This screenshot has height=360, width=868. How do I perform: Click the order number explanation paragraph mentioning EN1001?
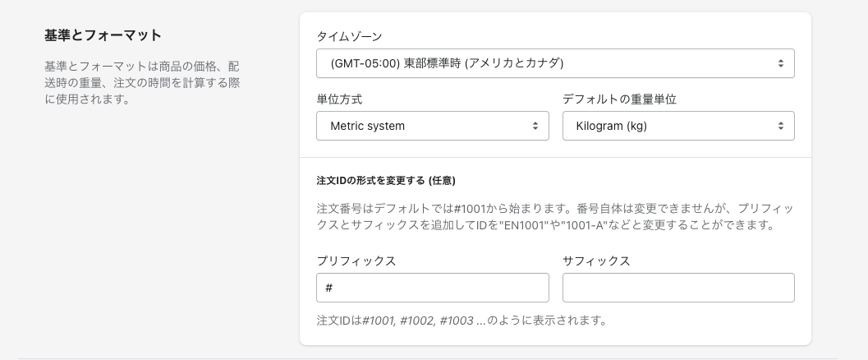tap(555, 216)
